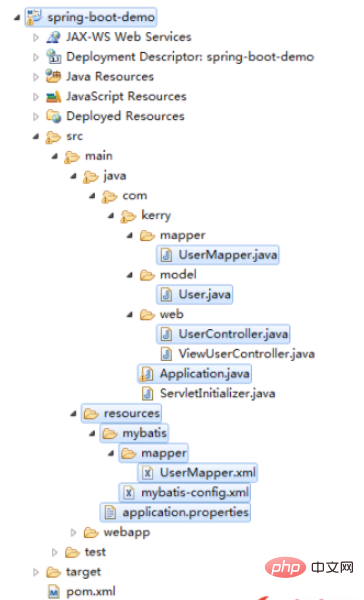The height and width of the screenshot is (600, 364).
Task: Select mybatis-config.xml file
Action: point(185,493)
